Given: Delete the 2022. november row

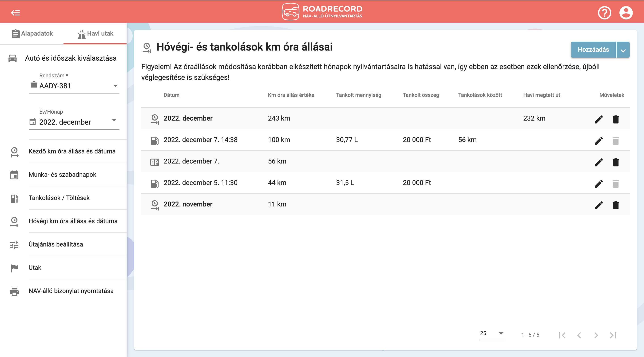Looking at the screenshot, I should coord(616,205).
